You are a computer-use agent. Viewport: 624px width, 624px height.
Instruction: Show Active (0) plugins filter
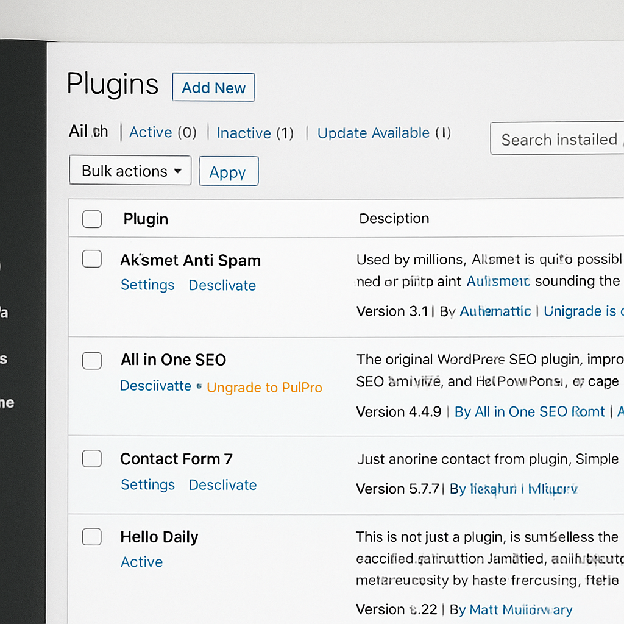click(163, 132)
